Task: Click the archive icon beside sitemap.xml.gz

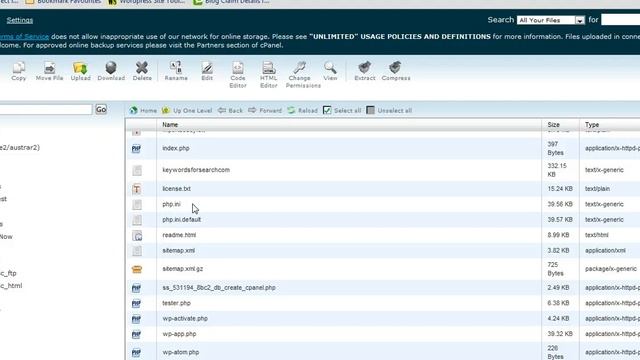Action: pos(137,269)
